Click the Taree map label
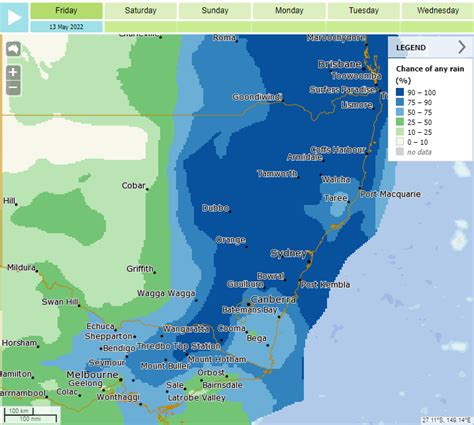Screen dimensions: 474x425 (x=336, y=198)
